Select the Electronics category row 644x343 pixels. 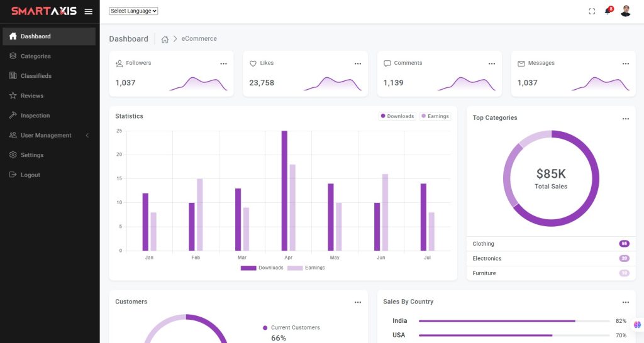(551, 258)
